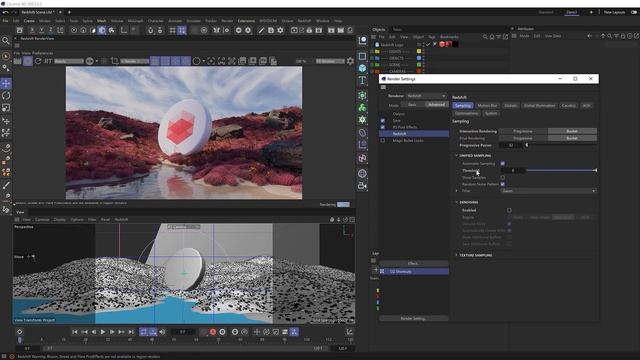Toggle the Save checkbox in Render Settings

point(382,120)
